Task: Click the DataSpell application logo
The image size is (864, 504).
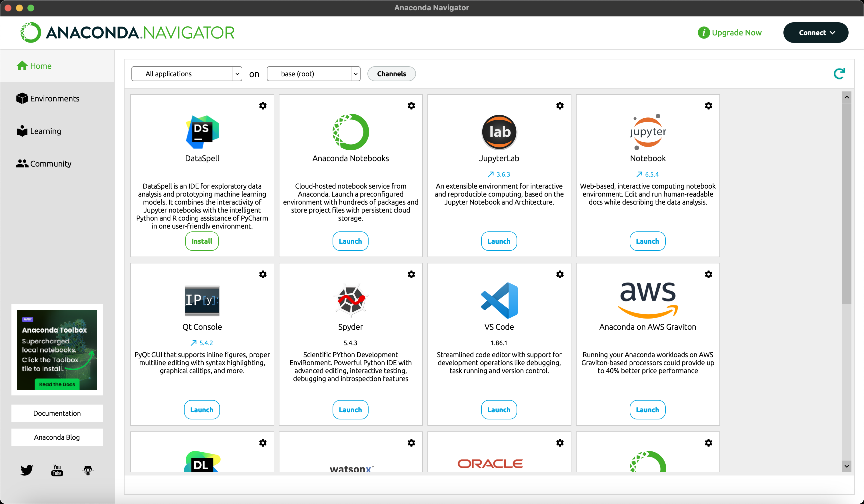Action: [x=202, y=132]
